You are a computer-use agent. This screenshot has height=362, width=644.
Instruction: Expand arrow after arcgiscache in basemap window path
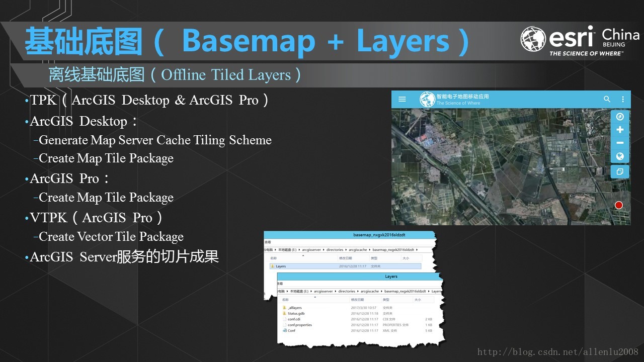(x=369, y=250)
